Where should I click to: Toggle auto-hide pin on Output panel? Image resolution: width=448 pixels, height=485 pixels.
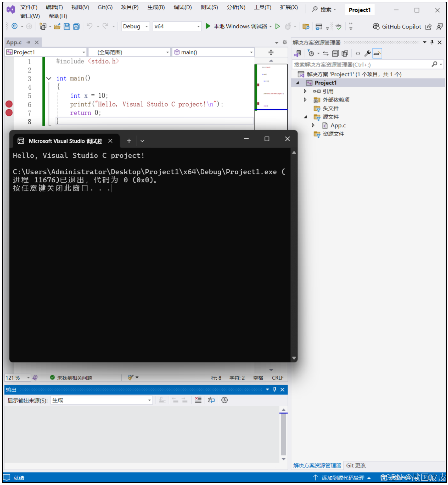275,390
